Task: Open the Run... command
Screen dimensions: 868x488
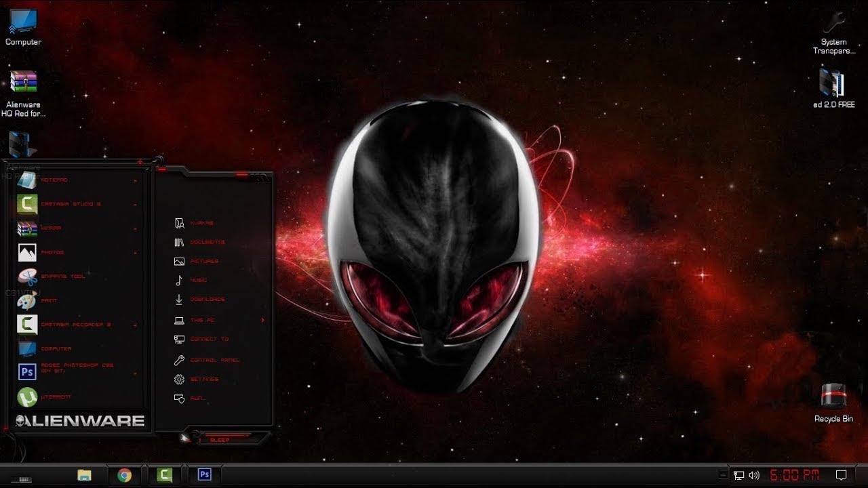Action: pos(197,399)
